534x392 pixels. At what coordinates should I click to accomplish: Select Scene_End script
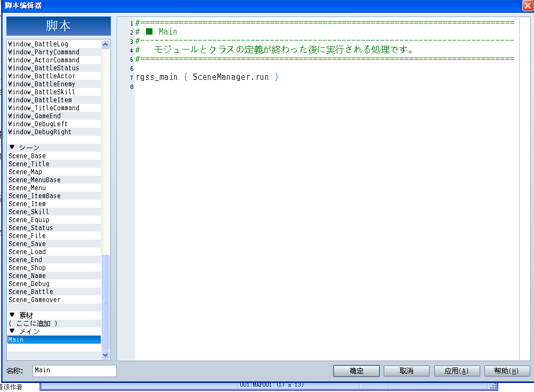click(x=54, y=260)
